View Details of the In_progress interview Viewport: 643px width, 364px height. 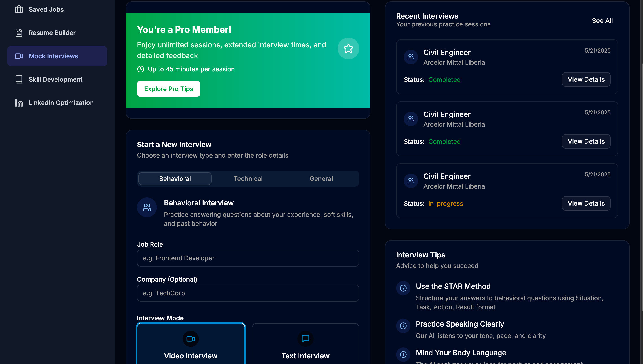coord(586,203)
